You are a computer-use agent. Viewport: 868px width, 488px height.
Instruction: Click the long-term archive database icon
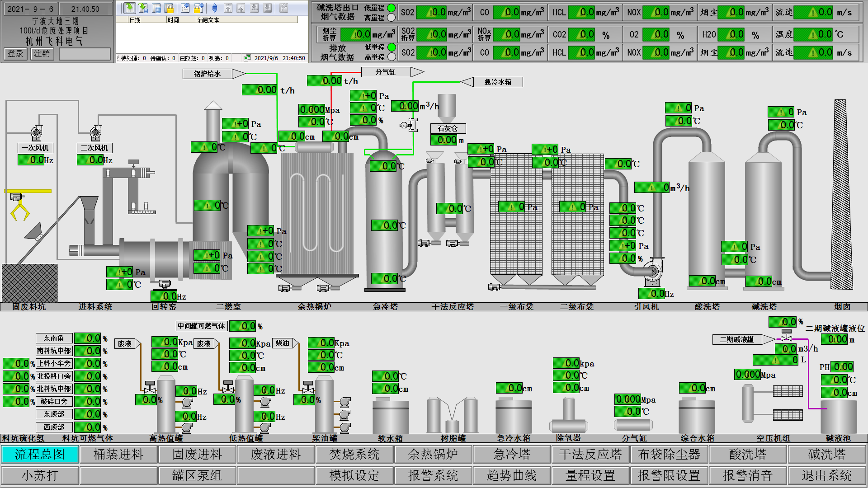156,8
